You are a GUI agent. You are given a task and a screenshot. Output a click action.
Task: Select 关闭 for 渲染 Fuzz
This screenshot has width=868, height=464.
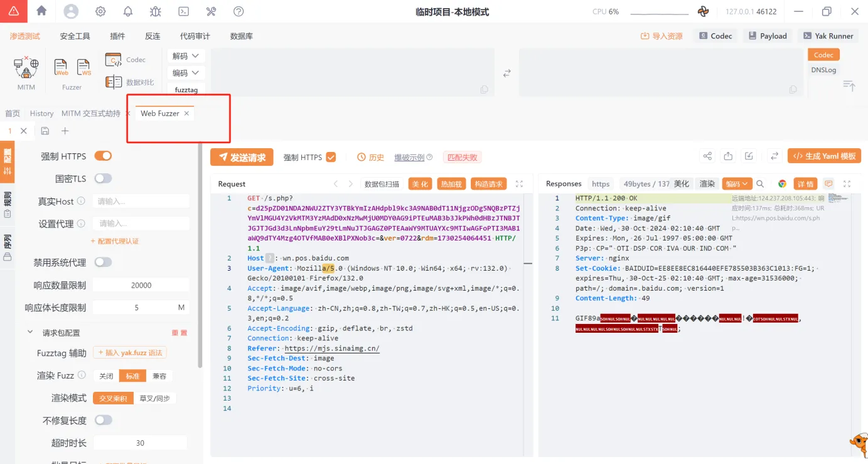(106, 375)
